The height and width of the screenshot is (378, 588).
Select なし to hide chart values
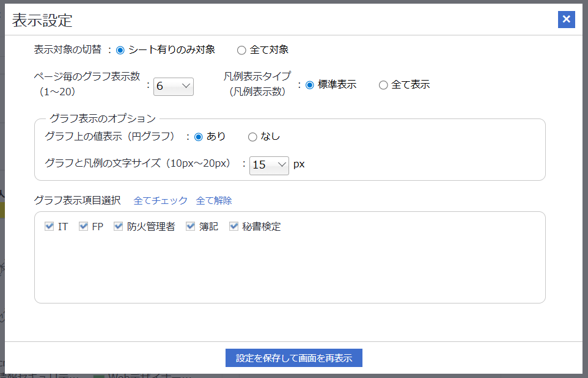[x=252, y=137]
